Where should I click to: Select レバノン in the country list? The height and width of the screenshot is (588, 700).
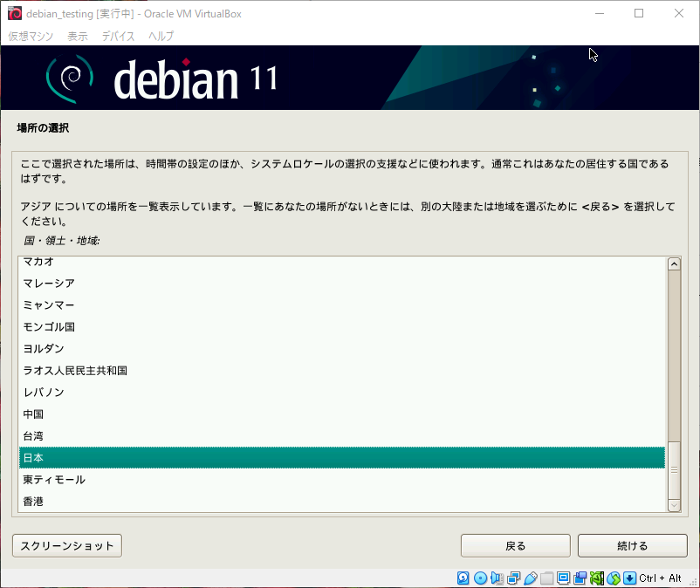click(342, 393)
